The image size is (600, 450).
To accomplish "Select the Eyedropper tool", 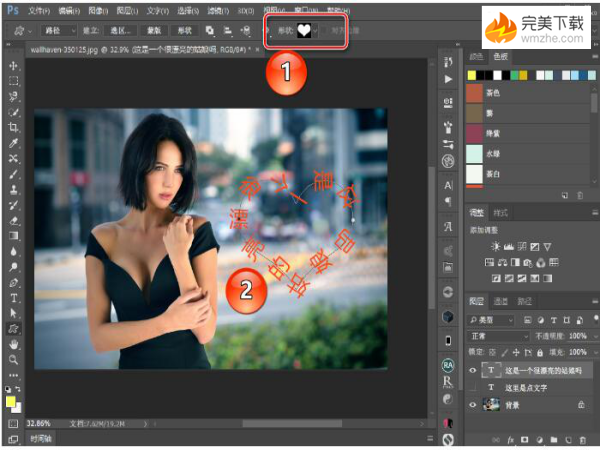I will click(13, 143).
